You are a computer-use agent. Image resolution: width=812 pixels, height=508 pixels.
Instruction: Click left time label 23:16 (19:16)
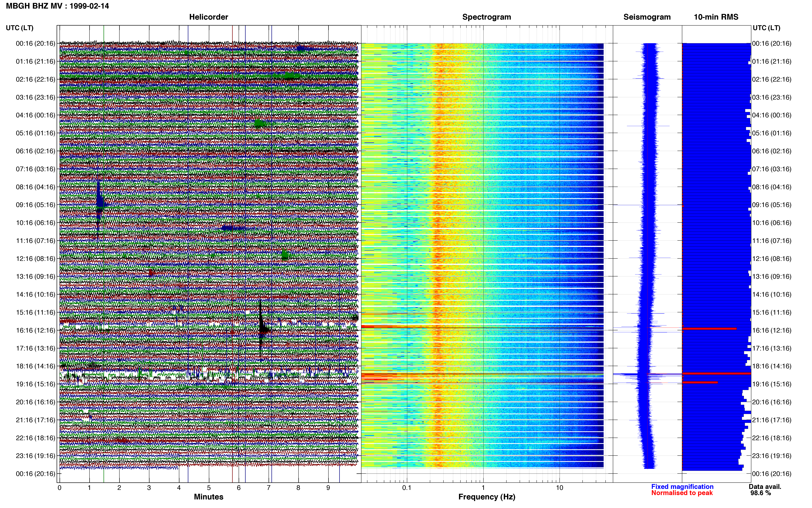(36, 456)
